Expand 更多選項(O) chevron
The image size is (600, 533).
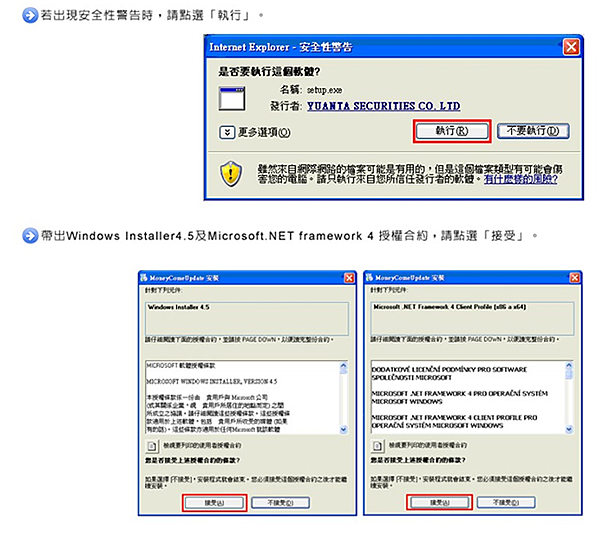click(227, 132)
